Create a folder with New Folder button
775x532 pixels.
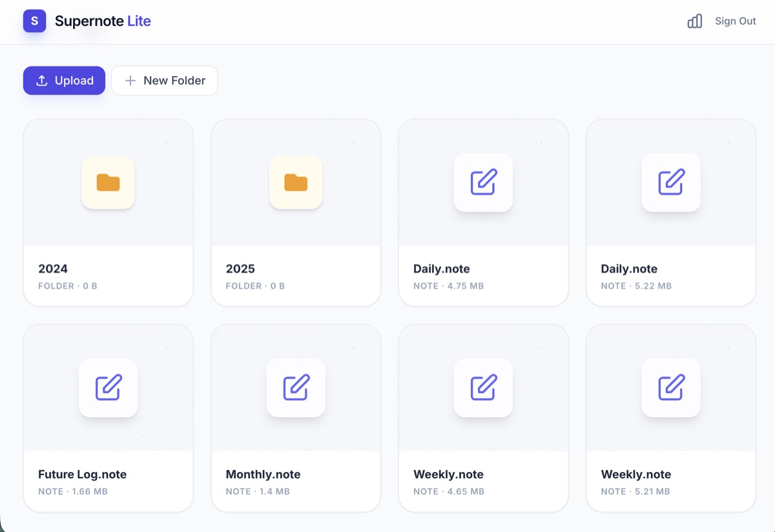point(165,81)
